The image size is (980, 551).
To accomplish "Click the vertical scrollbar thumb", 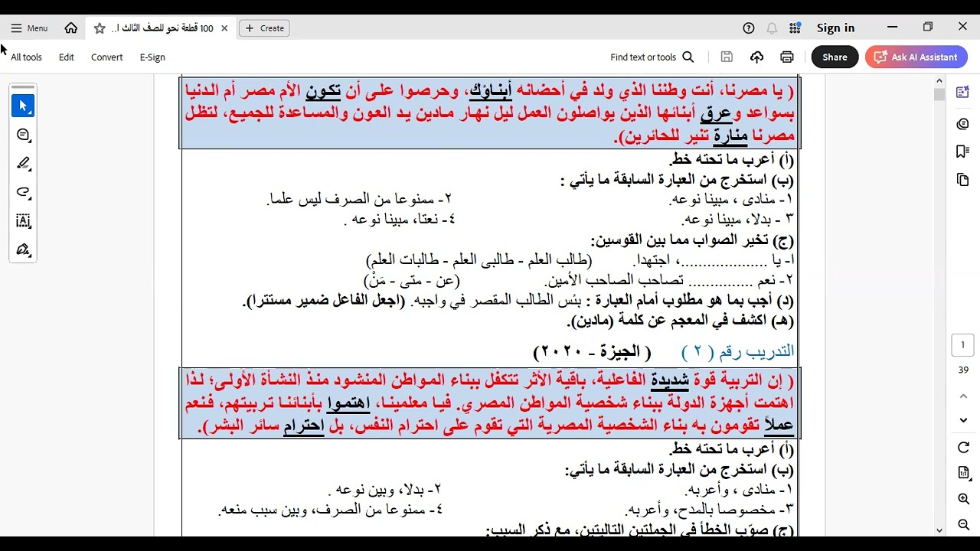I will tap(939, 95).
